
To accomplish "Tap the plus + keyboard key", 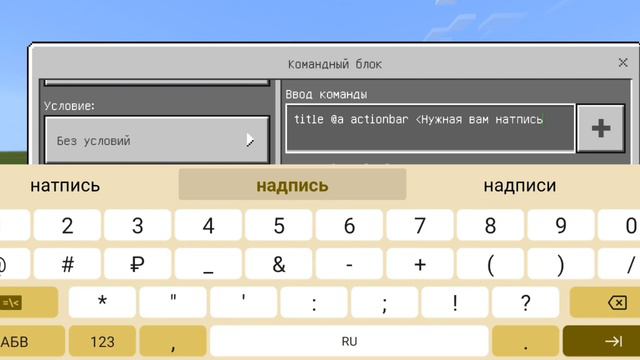I will click(420, 264).
